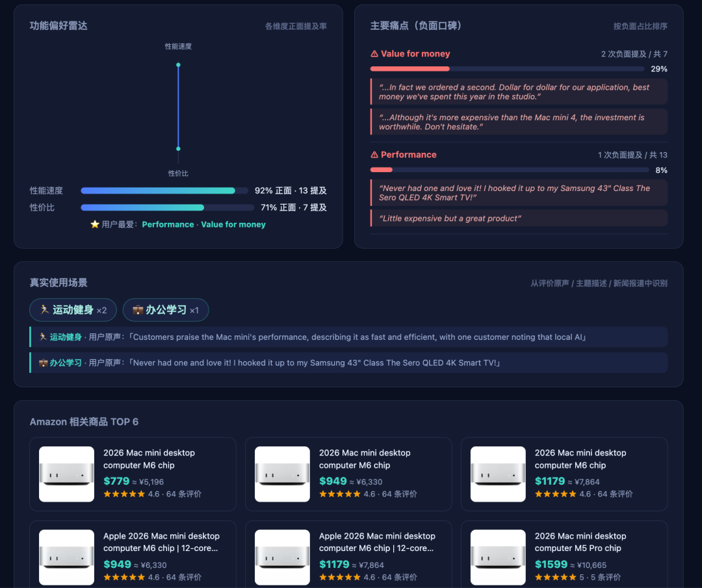
Task: Click 'Apple 2026 Mac mini' title priced $949
Action: click(x=161, y=542)
